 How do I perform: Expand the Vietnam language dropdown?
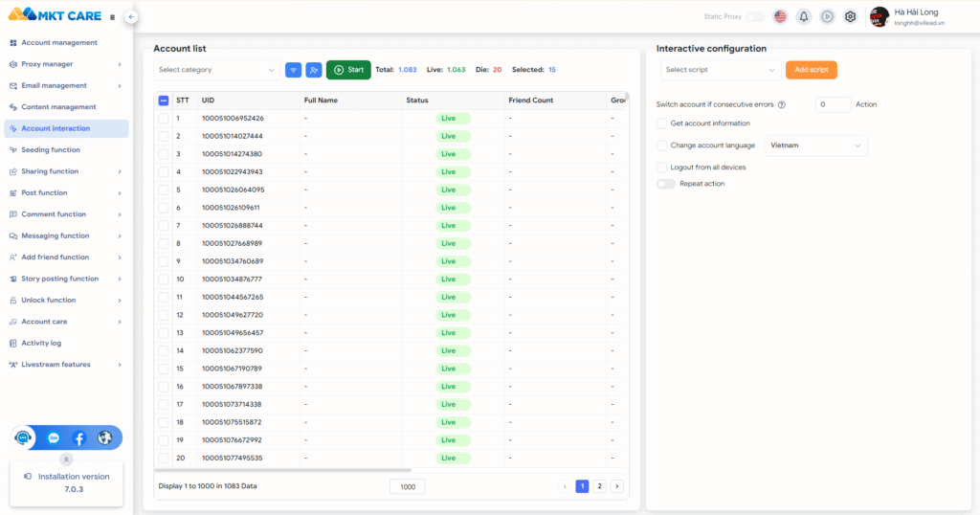[815, 146]
